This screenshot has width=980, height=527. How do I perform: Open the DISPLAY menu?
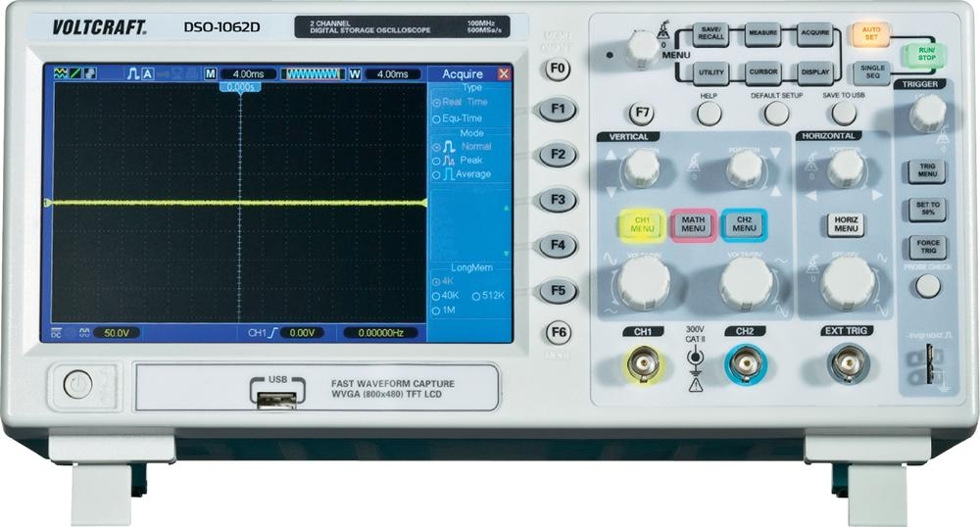click(815, 73)
